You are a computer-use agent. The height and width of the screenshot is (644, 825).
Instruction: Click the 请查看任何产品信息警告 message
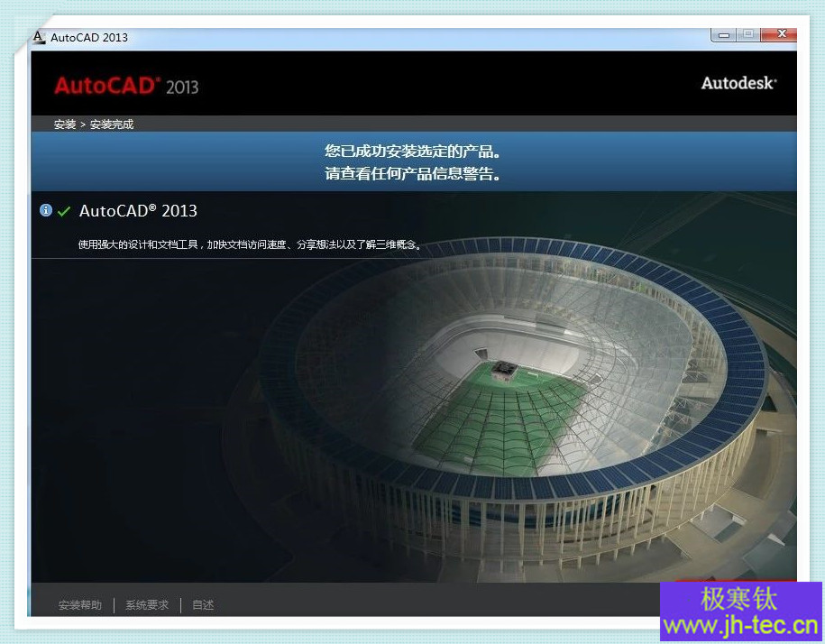tap(413, 173)
